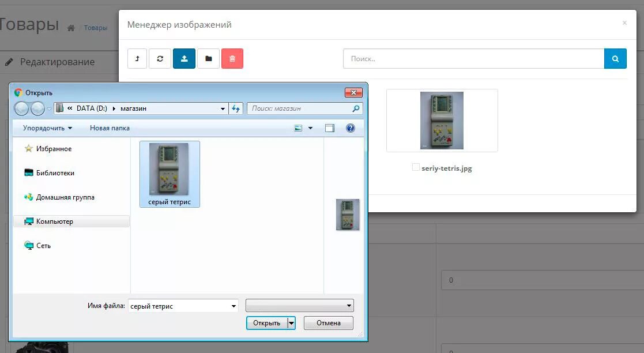Select the seriy-tetris.jpg thumbnail in manager

442,121
